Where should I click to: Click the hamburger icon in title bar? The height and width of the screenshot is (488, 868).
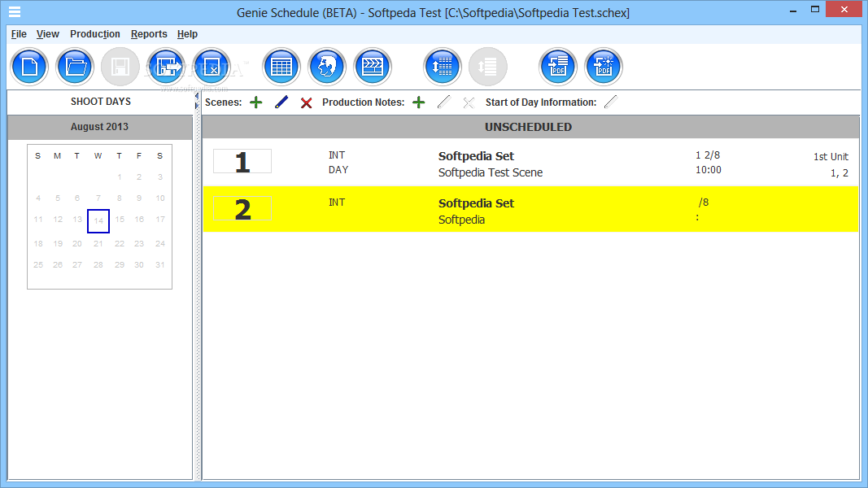[x=15, y=11]
